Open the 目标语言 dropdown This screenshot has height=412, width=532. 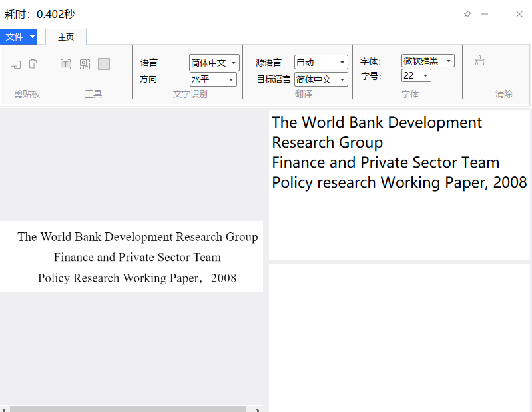click(321, 79)
